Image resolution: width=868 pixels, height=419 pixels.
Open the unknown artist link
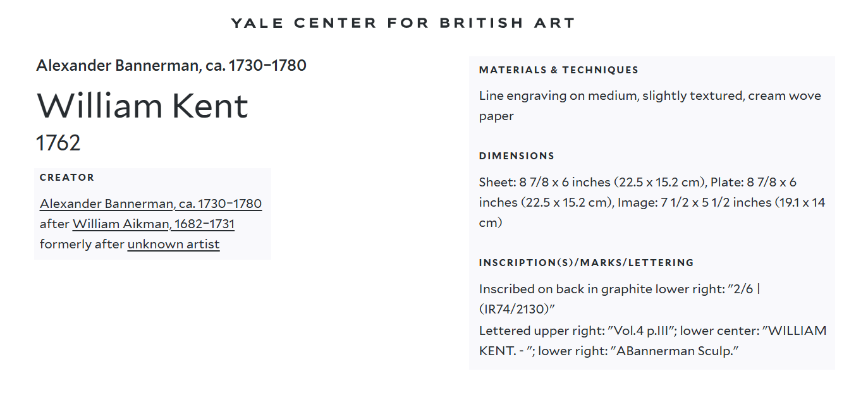173,244
